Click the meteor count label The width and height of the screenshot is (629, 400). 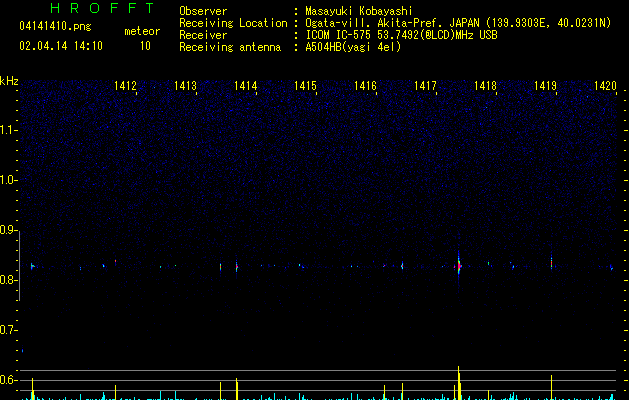tap(142, 31)
